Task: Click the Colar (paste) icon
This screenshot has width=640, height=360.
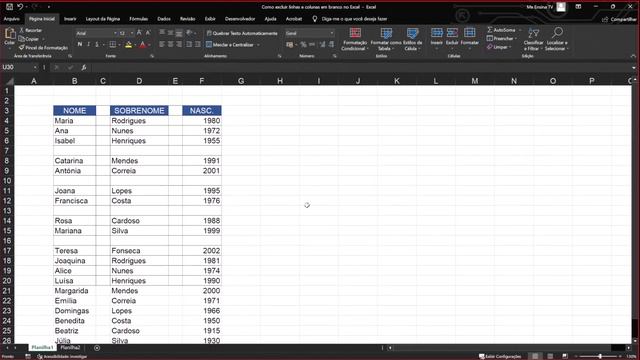Action: (x=9, y=33)
